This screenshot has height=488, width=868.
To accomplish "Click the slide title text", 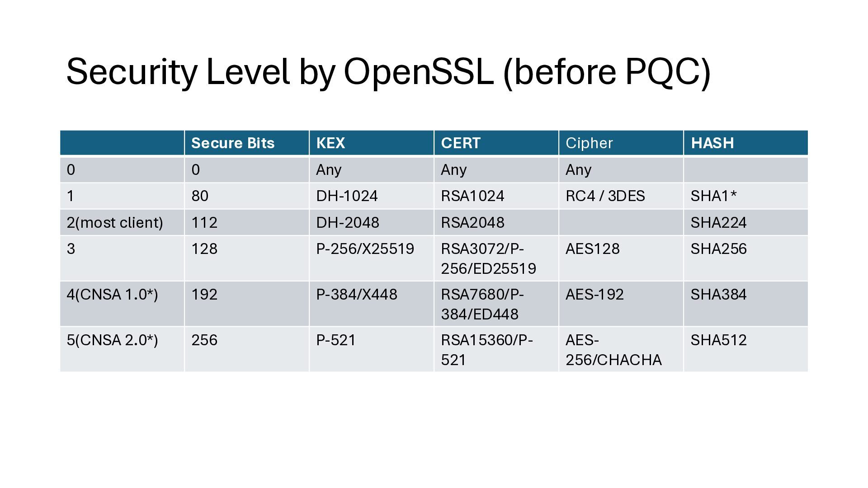I will click(388, 72).
